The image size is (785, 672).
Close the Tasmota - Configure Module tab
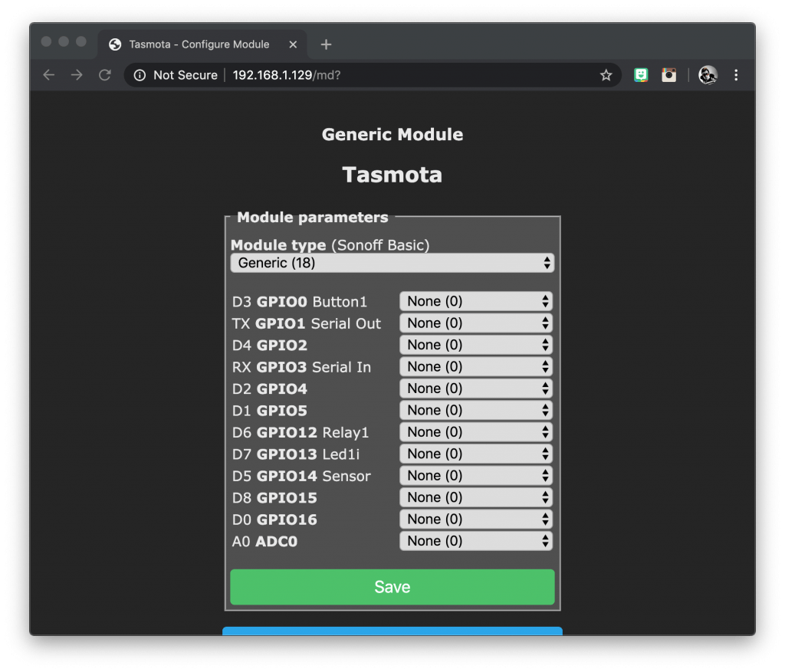click(x=293, y=44)
